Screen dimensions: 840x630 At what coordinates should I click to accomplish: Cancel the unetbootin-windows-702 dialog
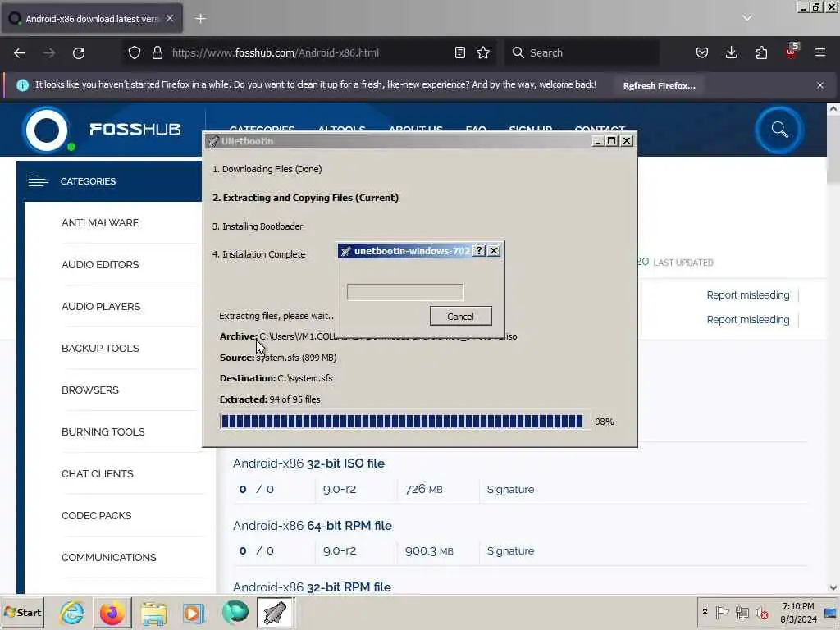460,316
